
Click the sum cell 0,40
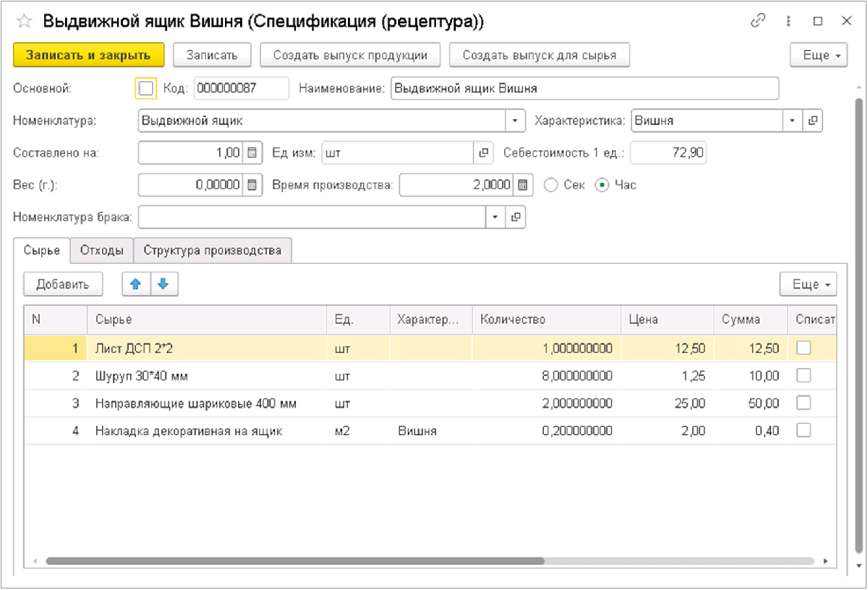[750, 430]
